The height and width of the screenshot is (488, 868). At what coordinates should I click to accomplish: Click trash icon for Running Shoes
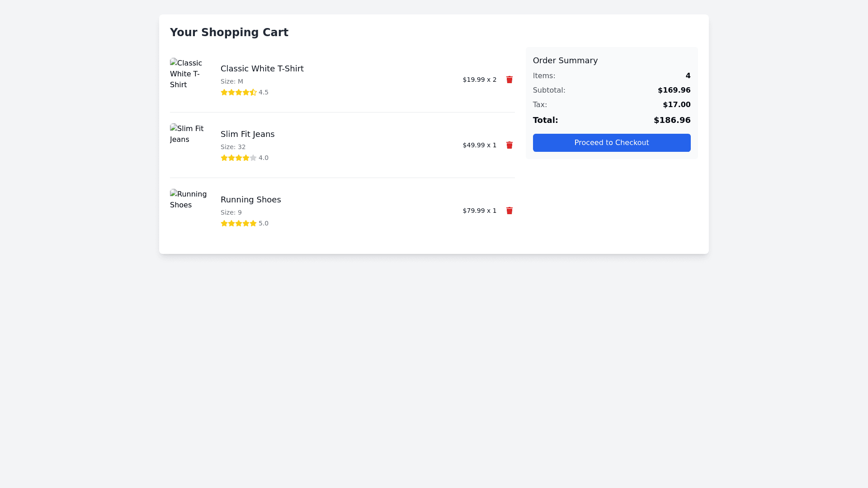[x=509, y=211]
